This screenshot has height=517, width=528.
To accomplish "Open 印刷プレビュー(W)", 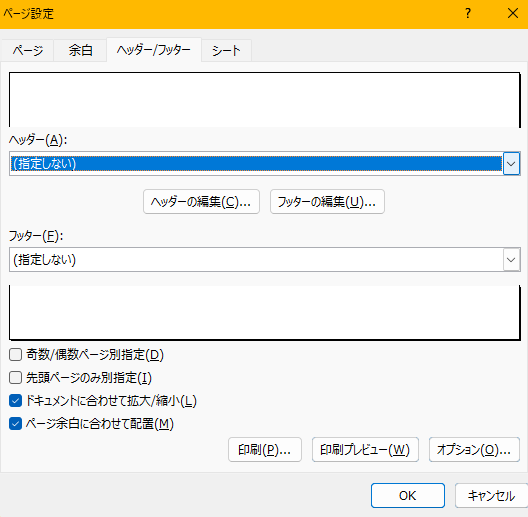I will (x=365, y=450).
